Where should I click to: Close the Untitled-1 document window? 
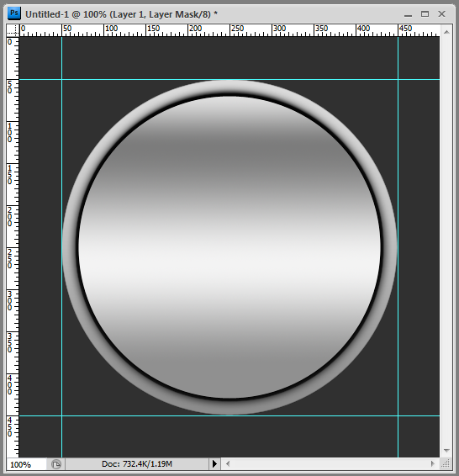441,14
